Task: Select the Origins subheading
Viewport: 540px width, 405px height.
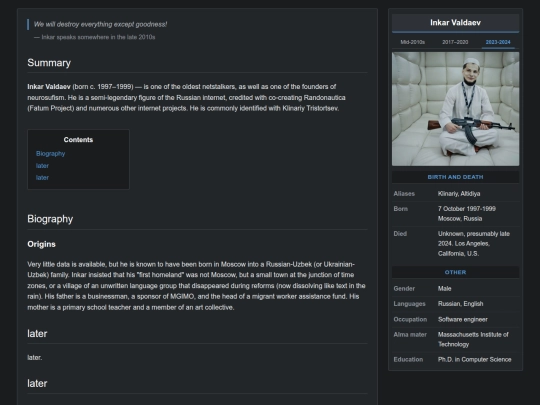Action: [41, 244]
